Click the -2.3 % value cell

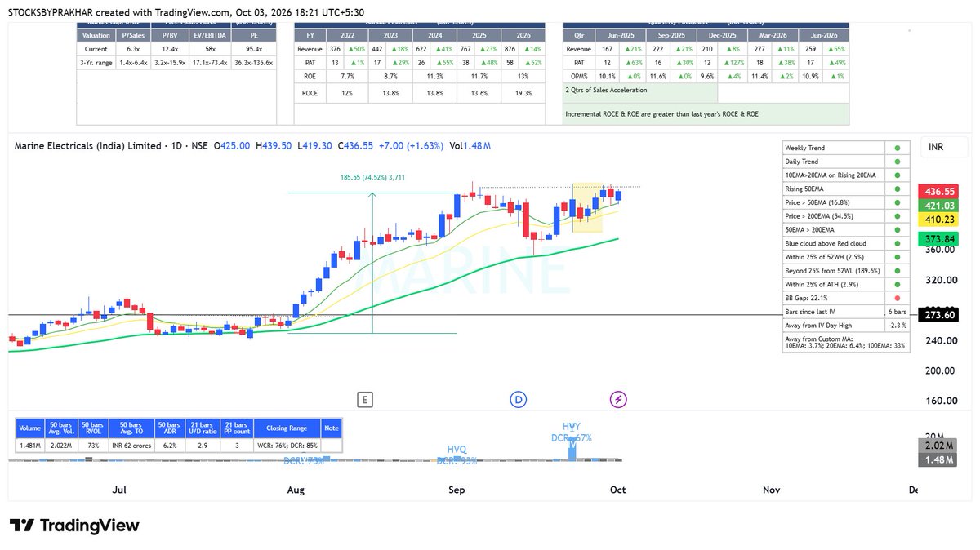point(898,326)
